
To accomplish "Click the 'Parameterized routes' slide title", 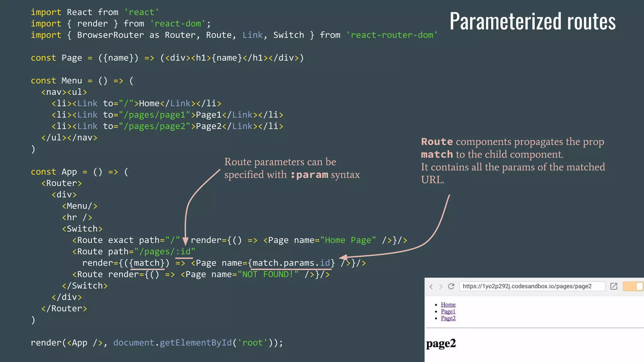I will (532, 21).
